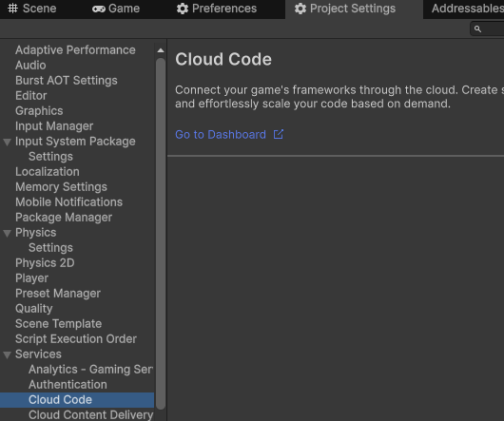Image resolution: width=504 pixels, height=421 pixels.
Task: Collapse the Physics settings group
Action: coord(7,233)
